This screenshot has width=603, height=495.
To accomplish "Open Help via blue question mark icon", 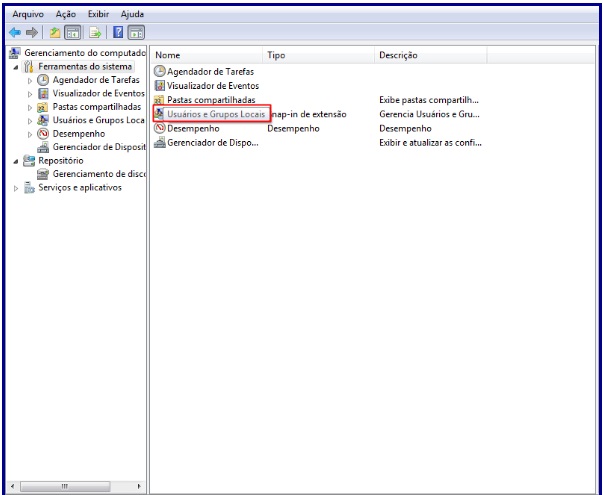I will (118, 33).
